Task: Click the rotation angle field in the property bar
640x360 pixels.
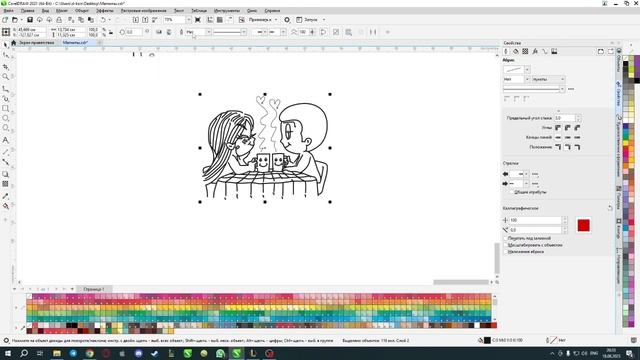Action: tap(133, 32)
